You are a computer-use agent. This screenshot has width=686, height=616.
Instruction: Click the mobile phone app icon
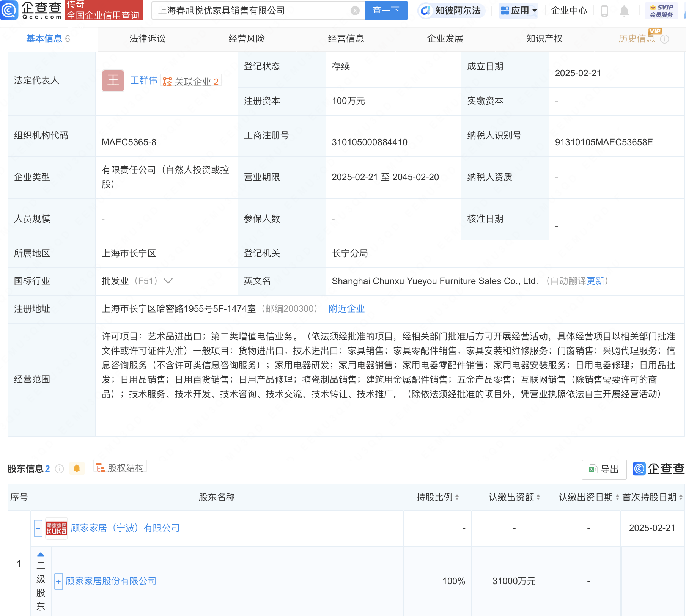[x=604, y=11]
